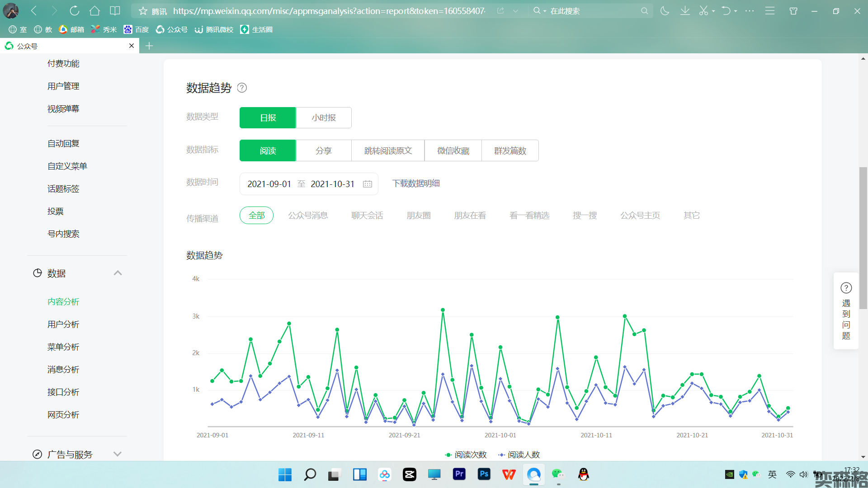Switch data type to 小时报

[324, 118]
